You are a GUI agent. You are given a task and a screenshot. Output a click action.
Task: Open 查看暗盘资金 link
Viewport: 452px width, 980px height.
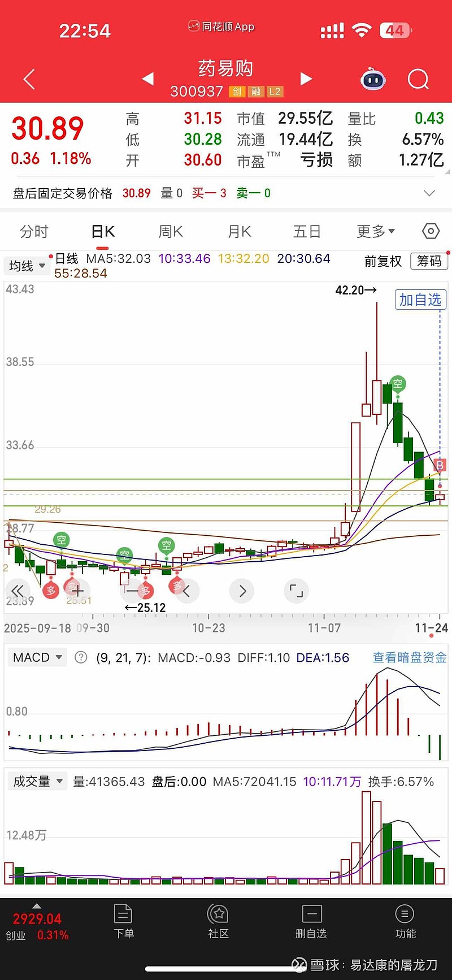410,657
